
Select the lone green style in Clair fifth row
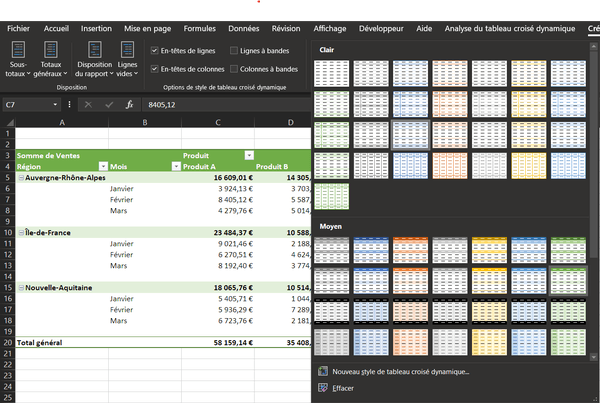[x=331, y=197]
